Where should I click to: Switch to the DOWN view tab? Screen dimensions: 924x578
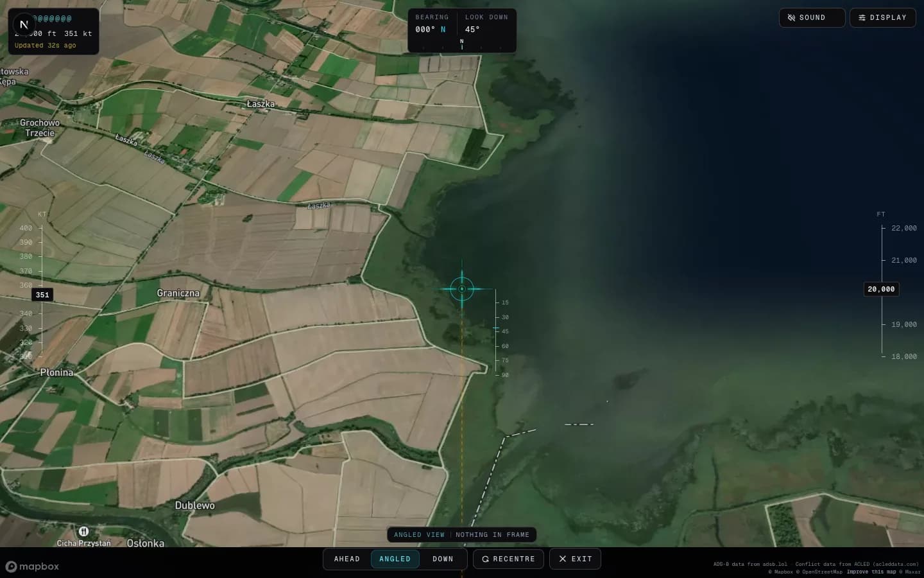pos(443,559)
